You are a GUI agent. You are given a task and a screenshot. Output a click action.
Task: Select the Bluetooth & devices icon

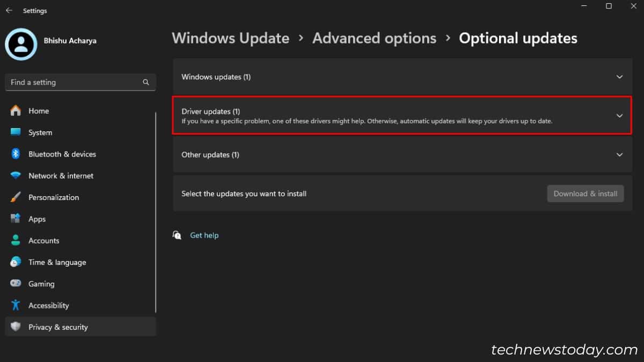pos(16,154)
